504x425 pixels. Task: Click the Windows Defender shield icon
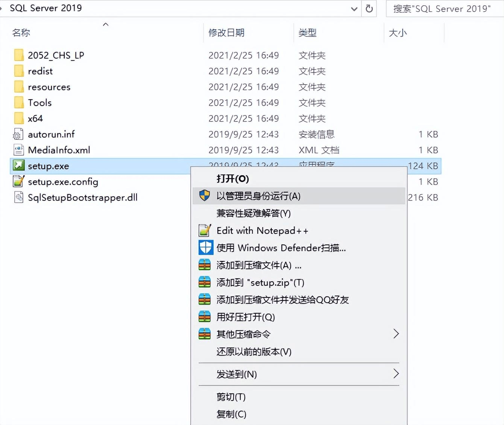pos(206,247)
